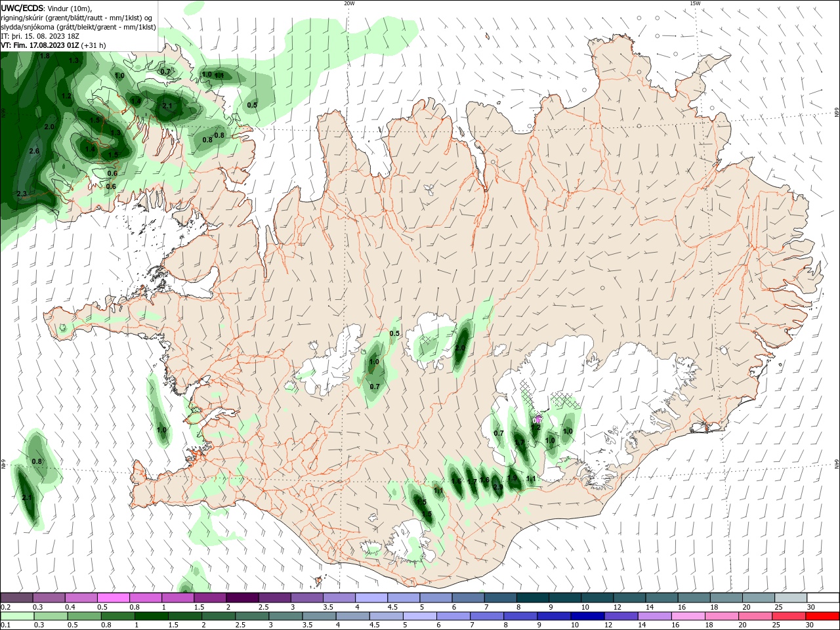Click the 'UWC/ECDS' title text

pos(22,8)
